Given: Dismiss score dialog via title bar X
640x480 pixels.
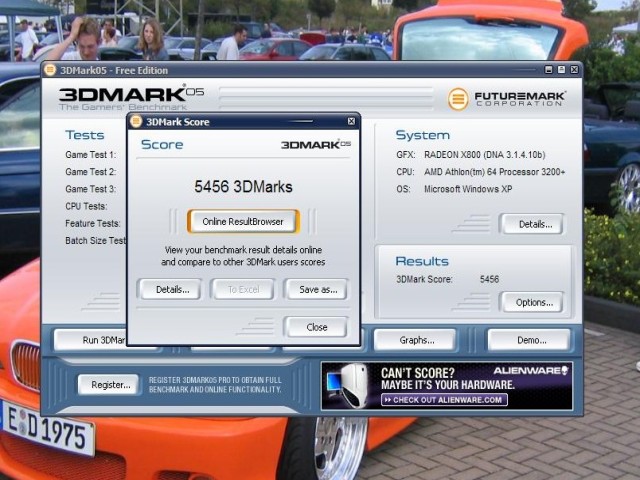Looking at the screenshot, I should [x=351, y=121].
